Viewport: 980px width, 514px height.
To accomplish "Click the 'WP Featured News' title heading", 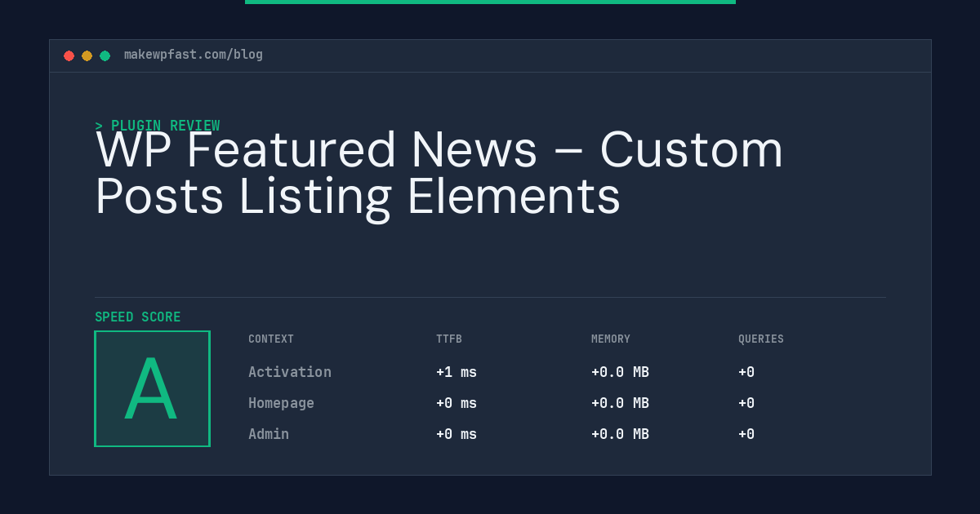I will tap(439, 173).
